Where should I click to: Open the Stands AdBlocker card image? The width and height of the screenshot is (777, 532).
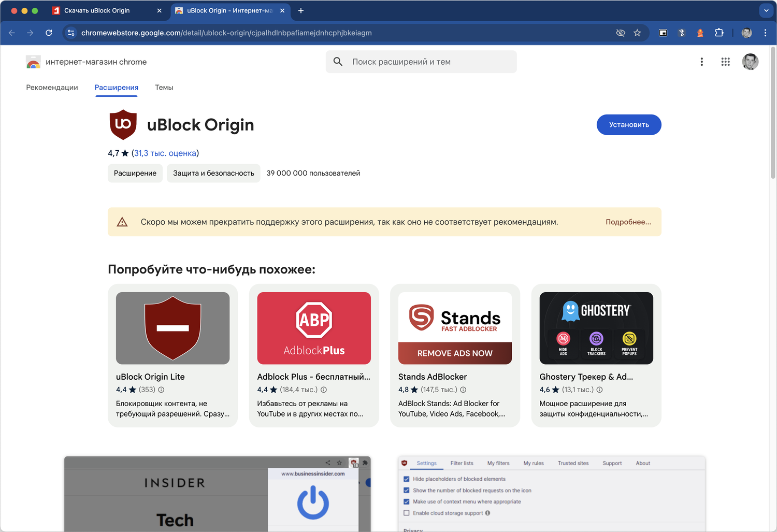455,328
